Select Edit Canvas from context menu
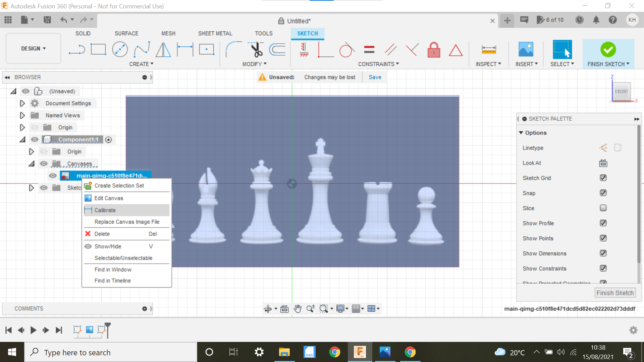Viewport: 644px width, 362px height. tap(108, 197)
